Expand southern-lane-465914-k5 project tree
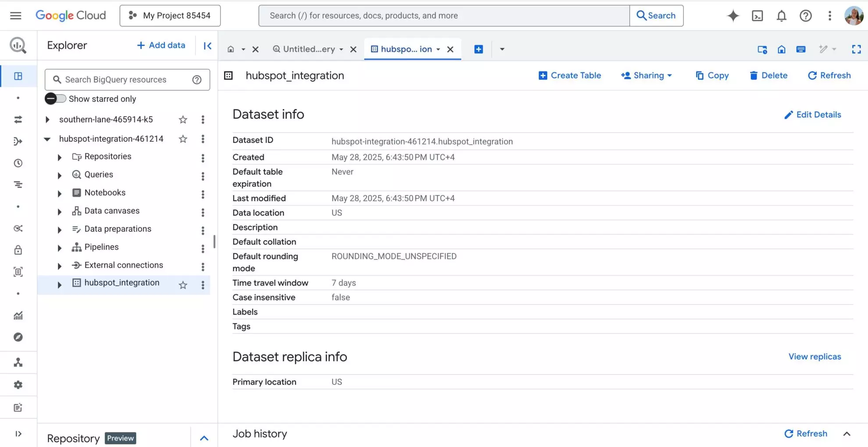The image size is (868, 447). point(47,120)
